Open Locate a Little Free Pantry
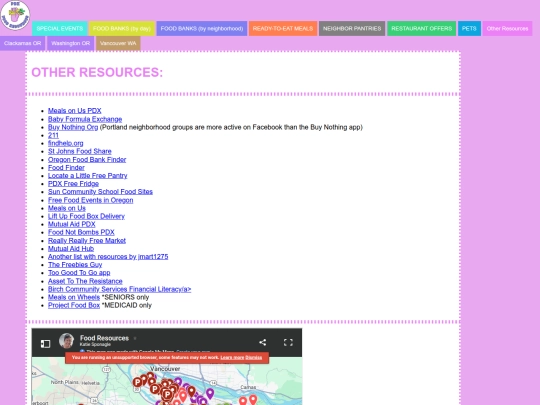The width and height of the screenshot is (540, 405). (87, 176)
